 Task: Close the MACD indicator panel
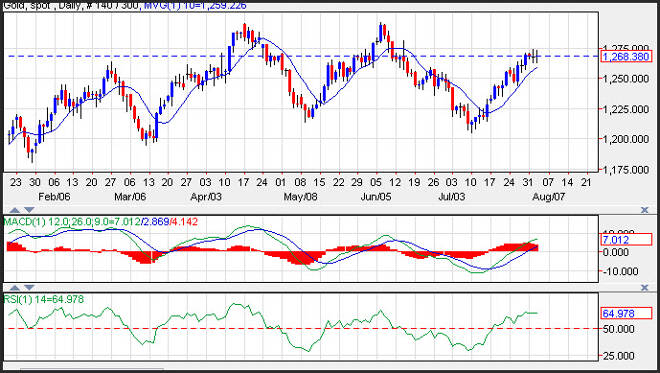pyautogui.click(x=644, y=210)
